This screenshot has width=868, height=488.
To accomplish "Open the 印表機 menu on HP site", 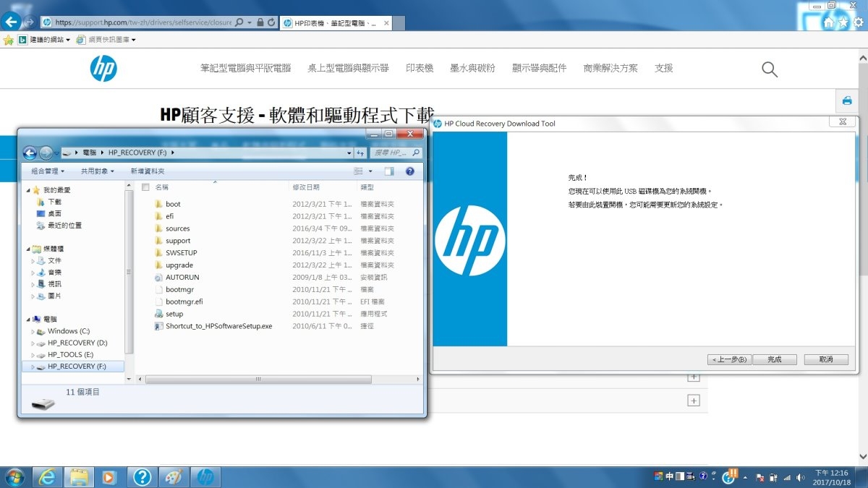I will point(420,68).
